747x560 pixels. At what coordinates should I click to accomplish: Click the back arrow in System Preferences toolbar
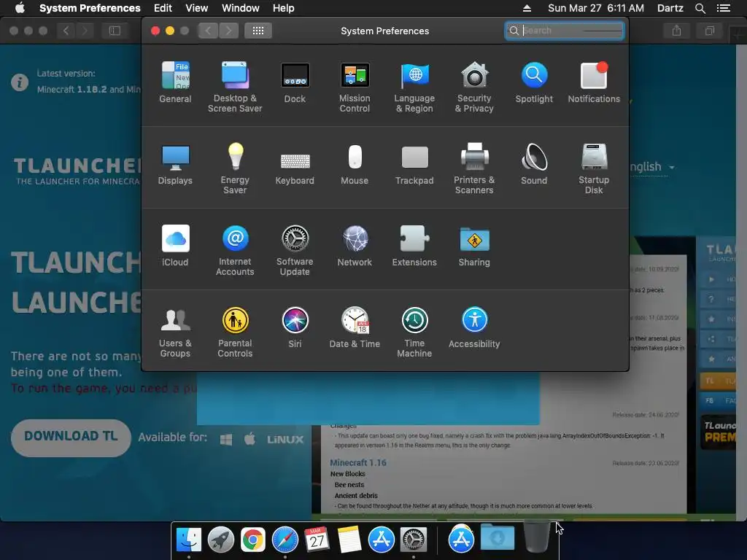pyautogui.click(x=208, y=31)
